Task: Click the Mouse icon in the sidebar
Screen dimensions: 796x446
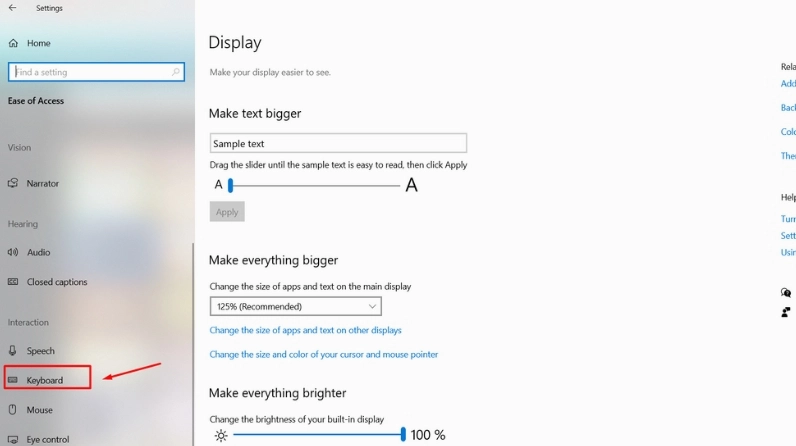Action: (x=13, y=410)
